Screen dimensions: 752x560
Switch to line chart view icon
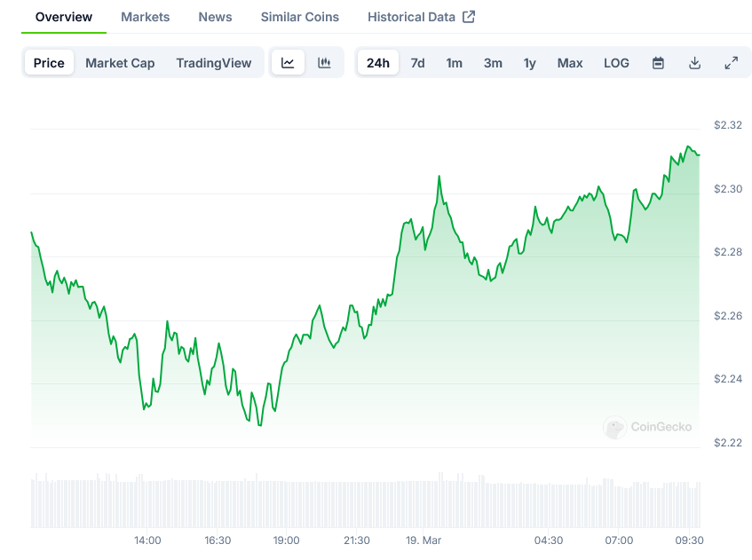pyautogui.click(x=288, y=63)
